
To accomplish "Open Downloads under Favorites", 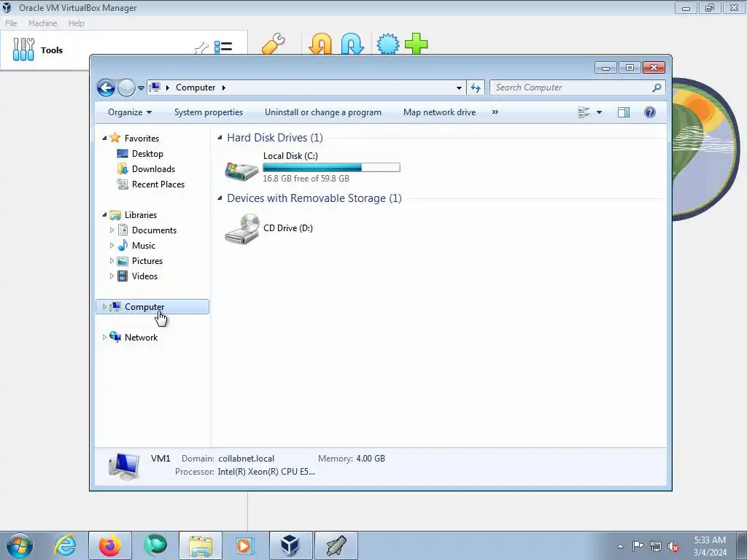I will (153, 169).
